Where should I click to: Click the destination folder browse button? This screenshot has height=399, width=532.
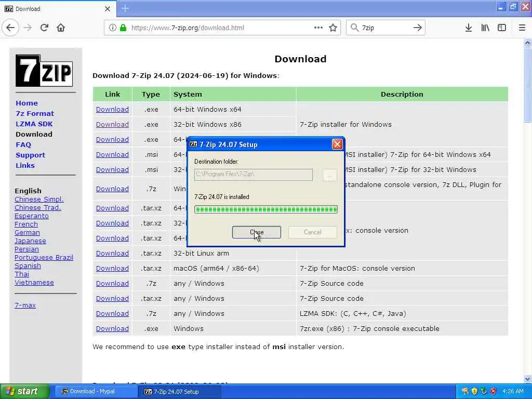(x=329, y=175)
